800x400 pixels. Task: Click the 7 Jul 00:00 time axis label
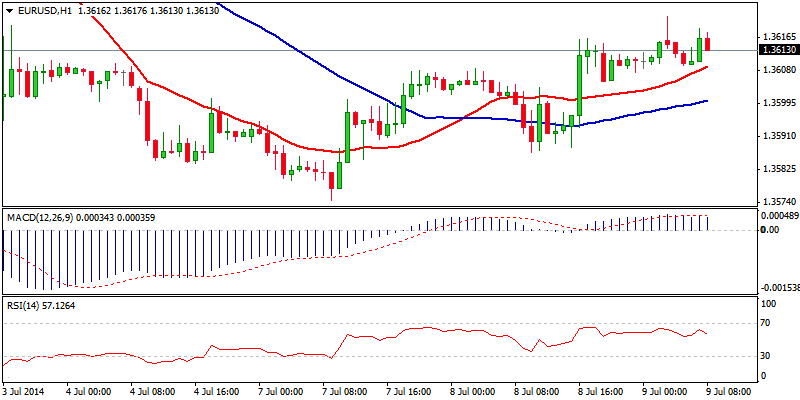[x=280, y=392]
